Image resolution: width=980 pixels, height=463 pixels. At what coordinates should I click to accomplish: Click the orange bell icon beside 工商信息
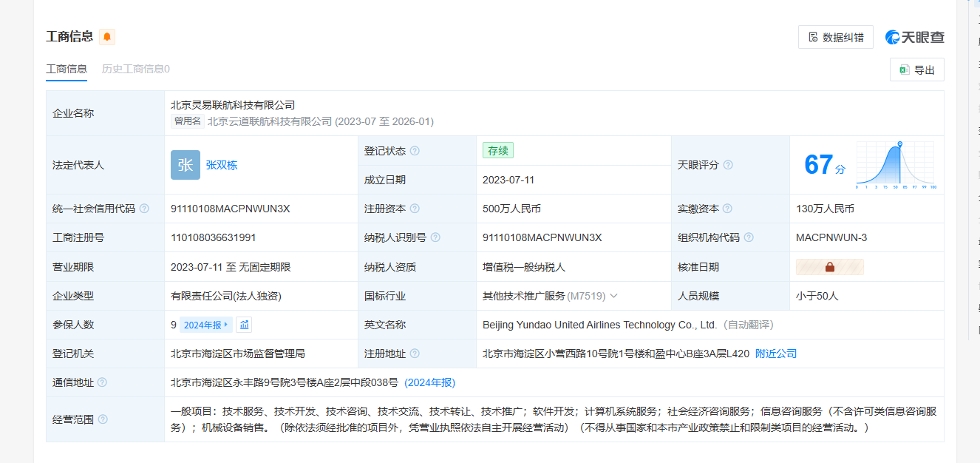coord(107,37)
